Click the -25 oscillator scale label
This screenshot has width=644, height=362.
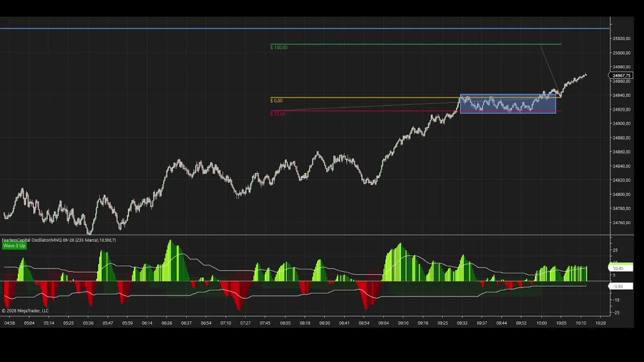615,313
